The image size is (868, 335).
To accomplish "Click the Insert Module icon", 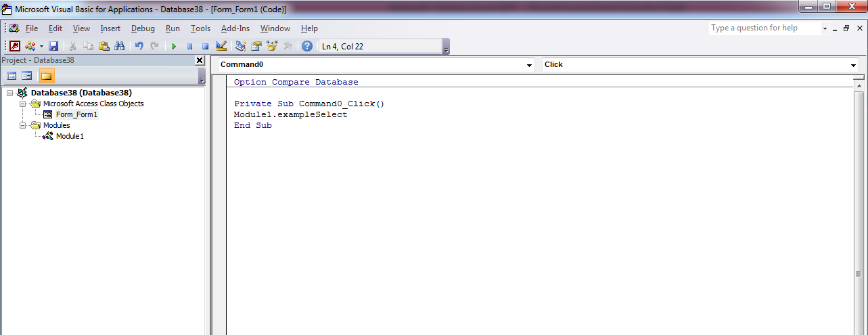I will (x=30, y=46).
